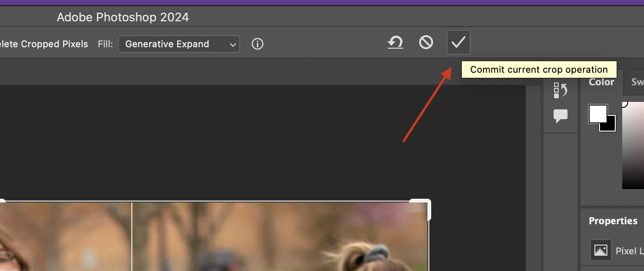Screen dimensions: 644x271
Task: Toggle the Delete Cropped Pixels option
Action: click(44, 44)
